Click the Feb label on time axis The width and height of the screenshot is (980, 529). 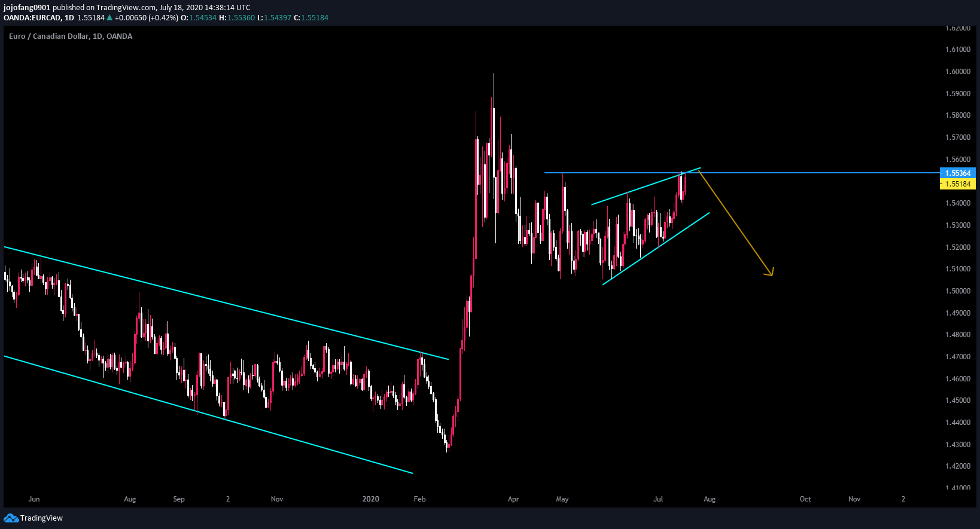click(x=420, y=499)
